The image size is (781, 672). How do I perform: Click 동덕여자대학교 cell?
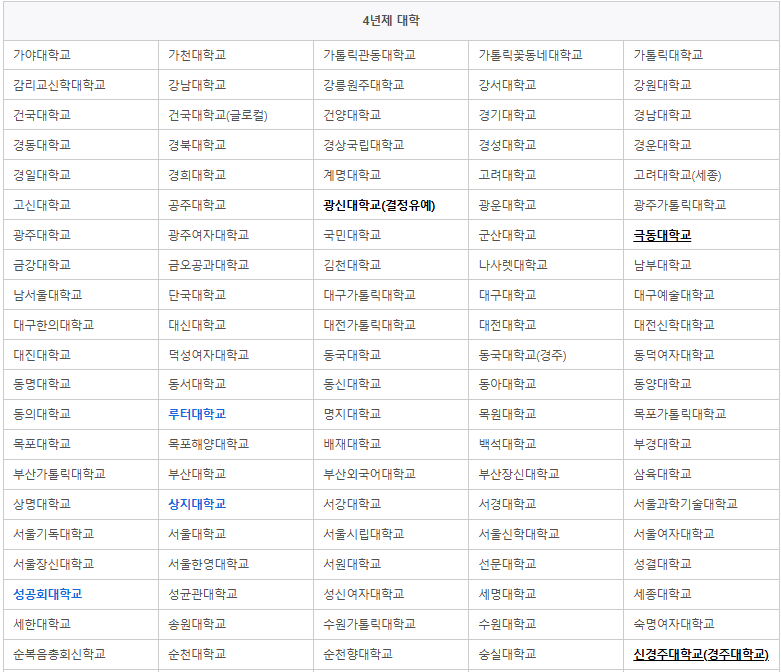pyautogui.click(x=701, y=354)
